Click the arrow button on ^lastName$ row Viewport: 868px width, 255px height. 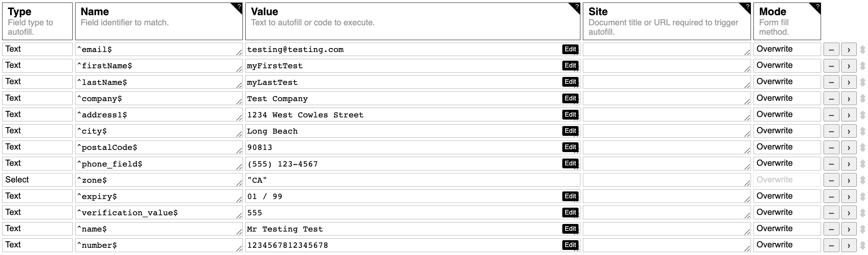(848, 82)
